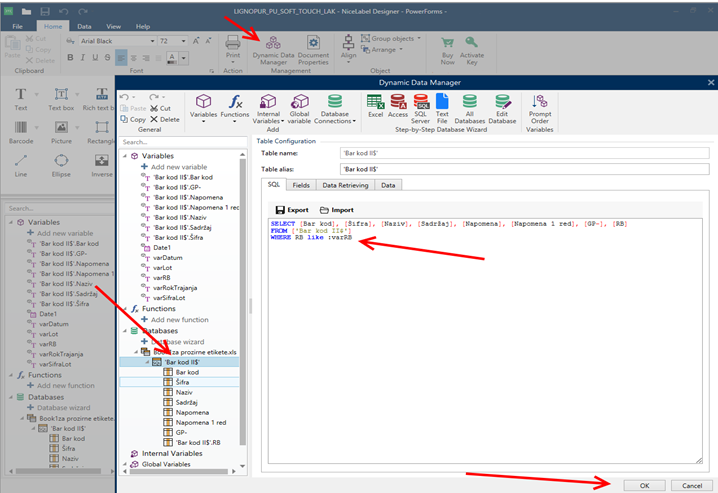The image size is (718, 493).
Task: Click the Buy Now cart icon
Action: (447, 50)
